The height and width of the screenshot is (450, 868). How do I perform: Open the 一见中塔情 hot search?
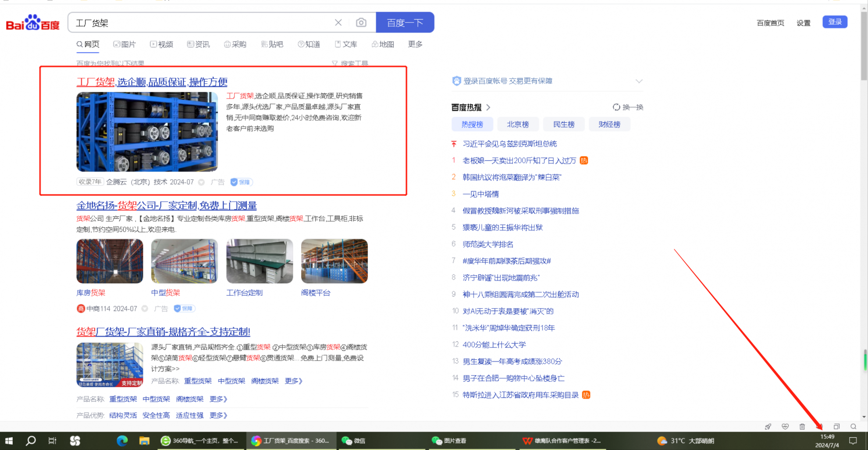(x=481, y=194)
